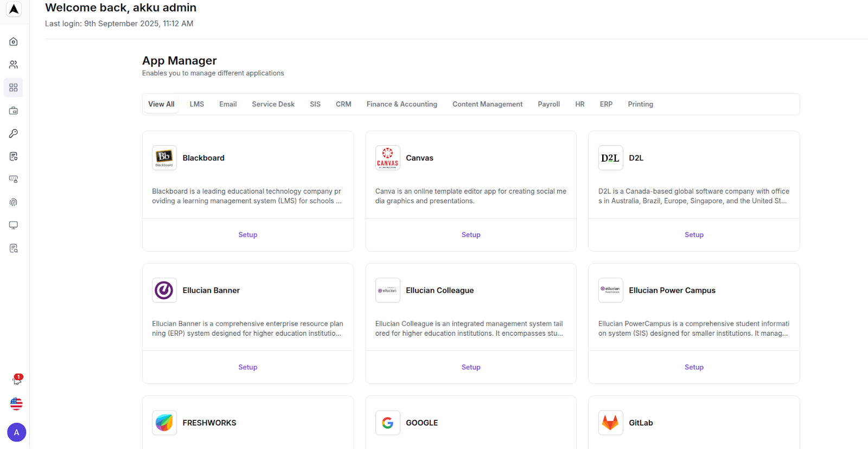Click the Canvas app title

[x=419, y=158]
